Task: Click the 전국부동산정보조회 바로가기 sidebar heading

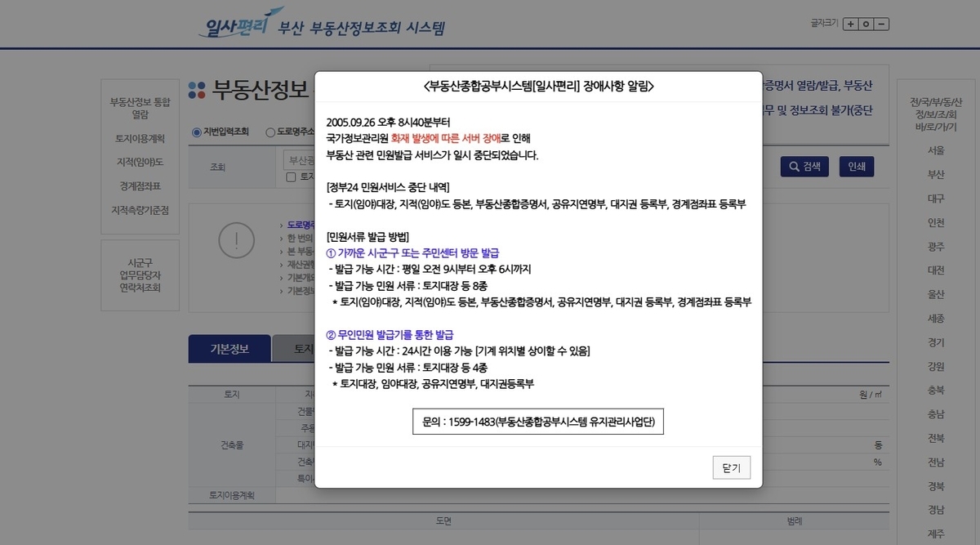Action: 936,115
